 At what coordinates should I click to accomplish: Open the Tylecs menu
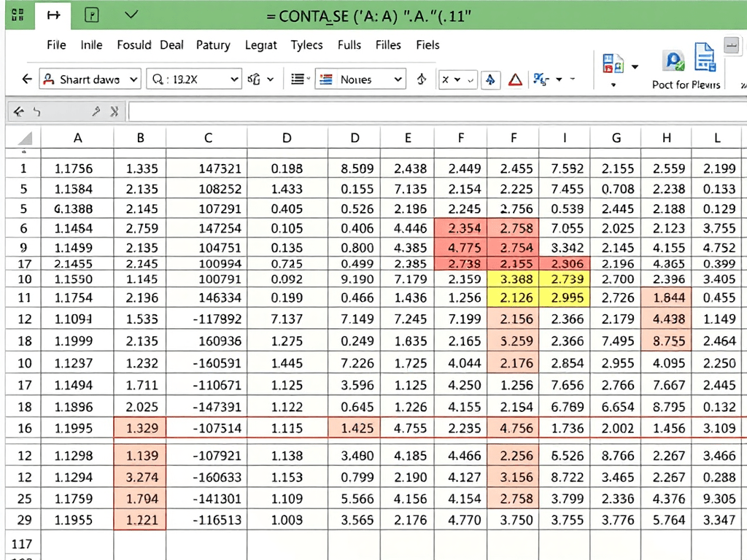pyautogui.click(x=306, y=45)
